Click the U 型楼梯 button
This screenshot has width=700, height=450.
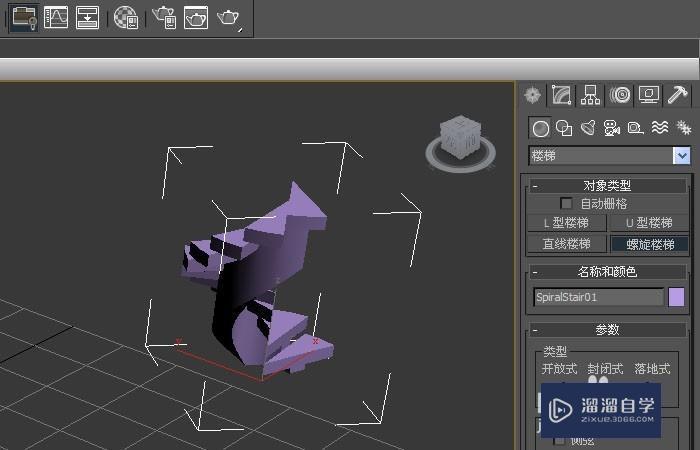pos(649,223)
